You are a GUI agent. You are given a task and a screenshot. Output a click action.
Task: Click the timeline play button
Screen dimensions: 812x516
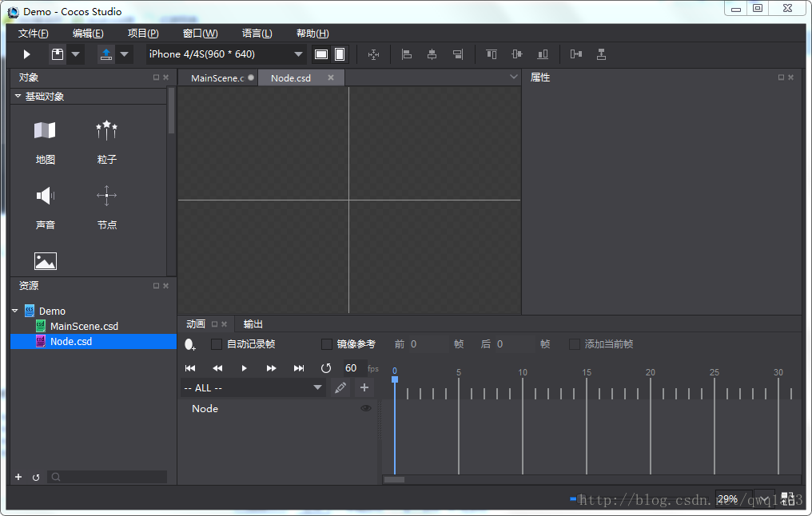[245, 368]
